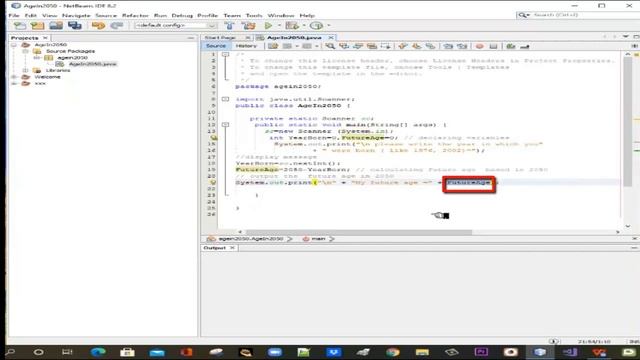The height and width of the screenshot is (360, 640).
Task: Open the Navigate menu
Action: tap(76, 15)
